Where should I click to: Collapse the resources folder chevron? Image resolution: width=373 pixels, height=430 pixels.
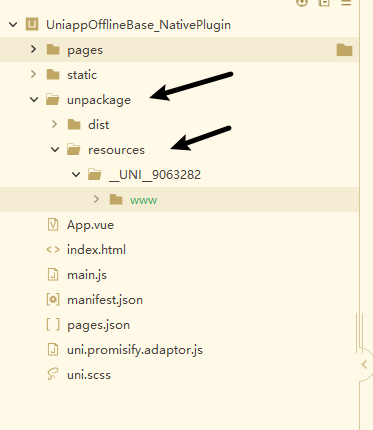coord(55,149)
